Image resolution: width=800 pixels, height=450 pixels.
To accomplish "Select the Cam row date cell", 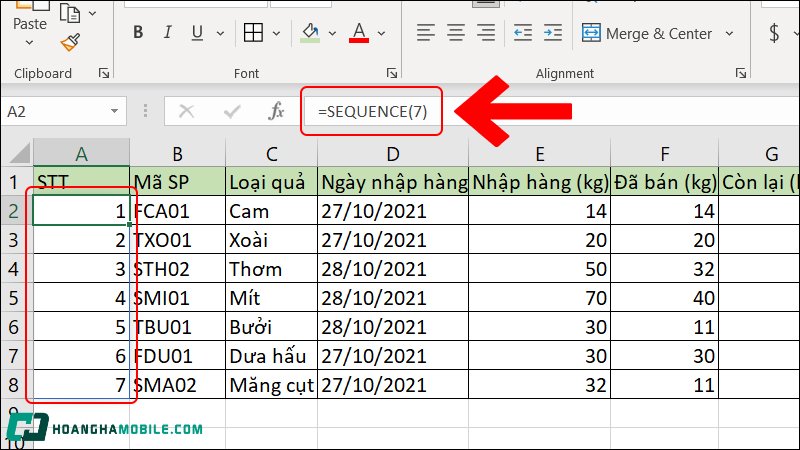I will pyautogui.click(x=392, y=211).
